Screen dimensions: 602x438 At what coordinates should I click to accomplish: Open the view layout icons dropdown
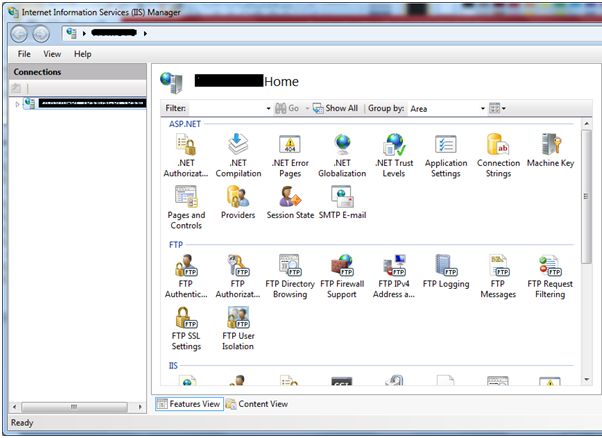click(497, 109)
